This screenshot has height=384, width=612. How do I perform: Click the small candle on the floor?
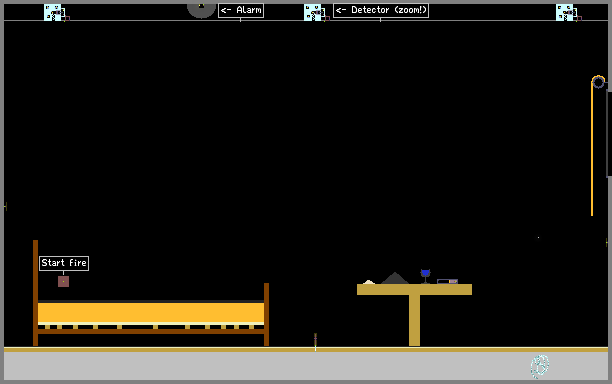(315, 342)
